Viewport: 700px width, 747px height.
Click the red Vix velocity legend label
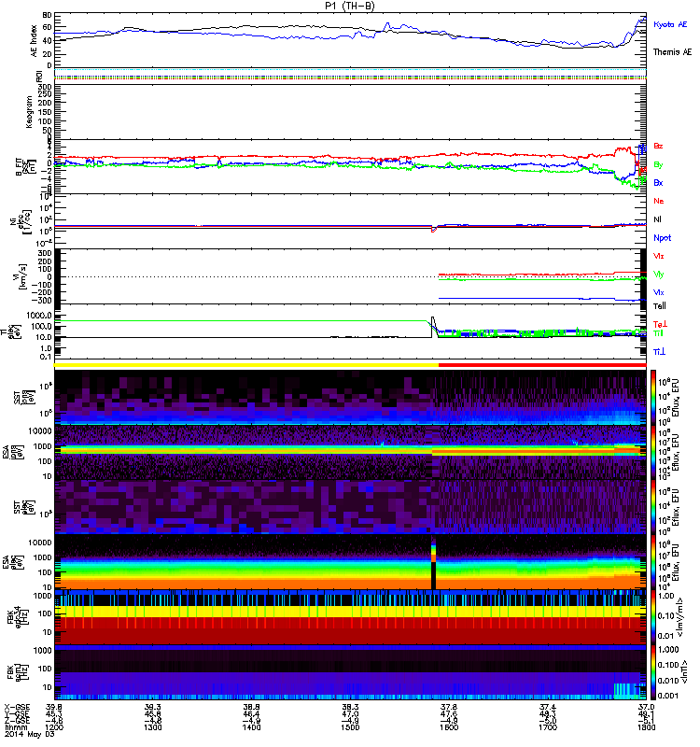pyautogui.click(x=658, y=256)
